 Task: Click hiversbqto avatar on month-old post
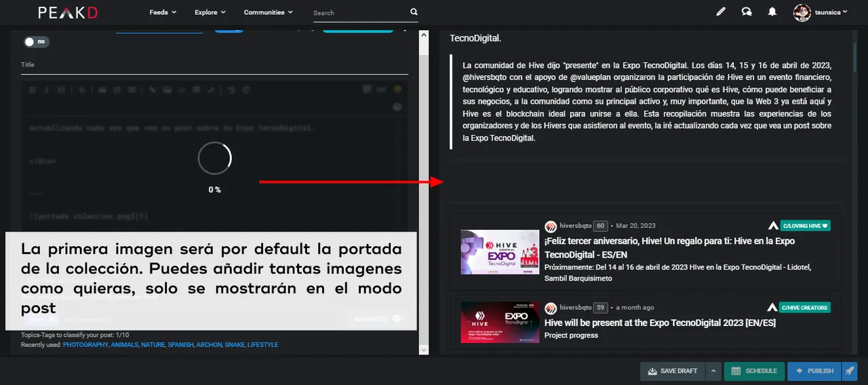click(x=551, y=308)
